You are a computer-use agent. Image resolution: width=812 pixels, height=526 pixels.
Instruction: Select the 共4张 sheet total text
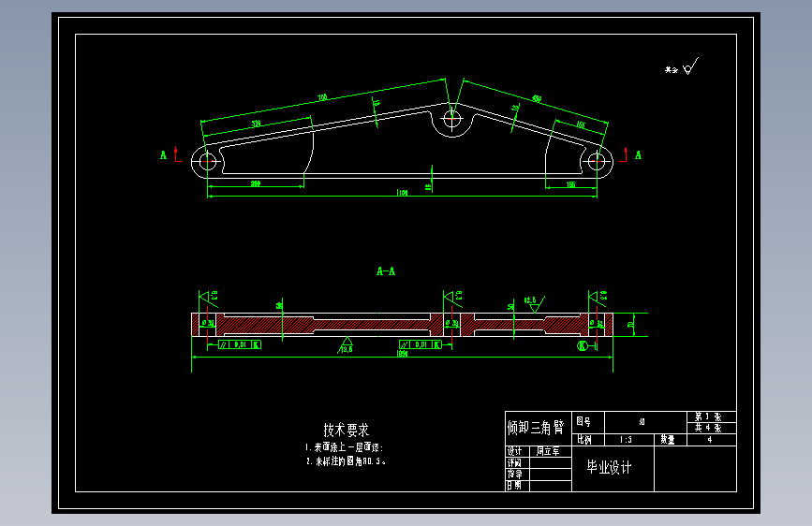[708, 428]
